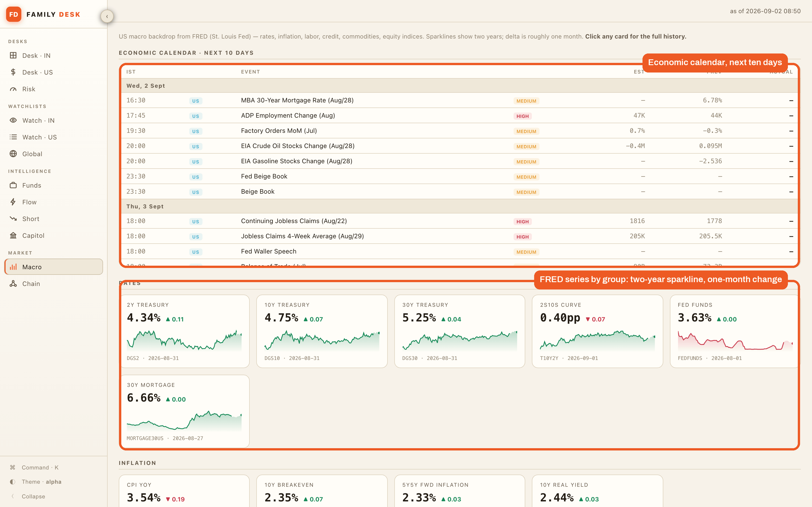Click Collapse at sidebar bottom

click(x=33, y=496)
